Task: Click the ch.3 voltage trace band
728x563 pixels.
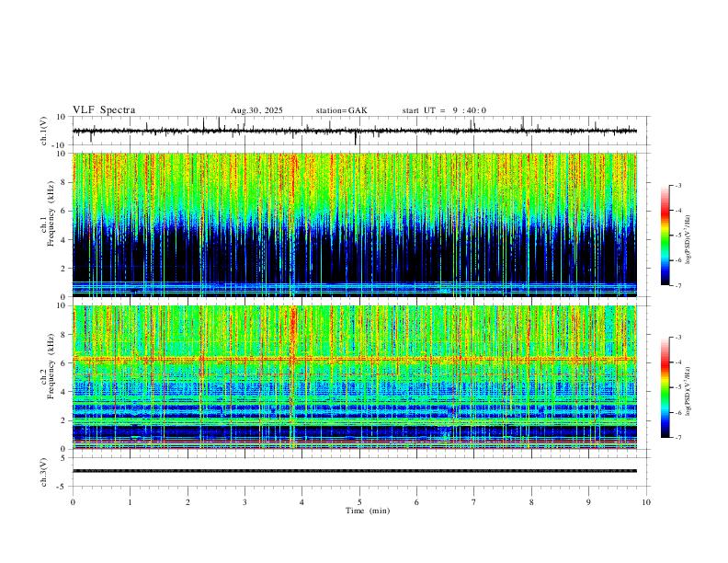Action: (355, 471)
